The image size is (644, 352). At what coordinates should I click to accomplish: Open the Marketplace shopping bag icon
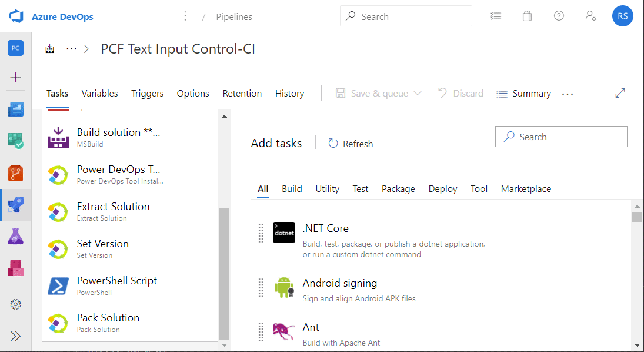(x=527, y=16)
